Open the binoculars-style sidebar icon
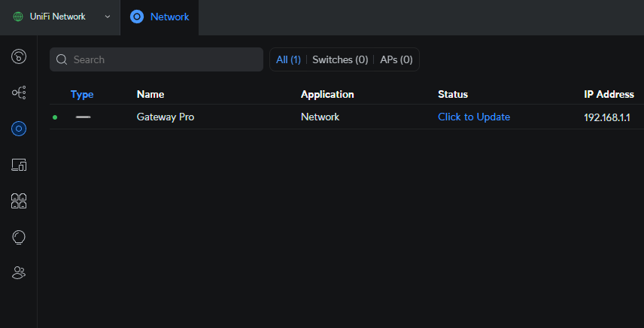Screen dimensions: 644x328 (x=19, y=201)
